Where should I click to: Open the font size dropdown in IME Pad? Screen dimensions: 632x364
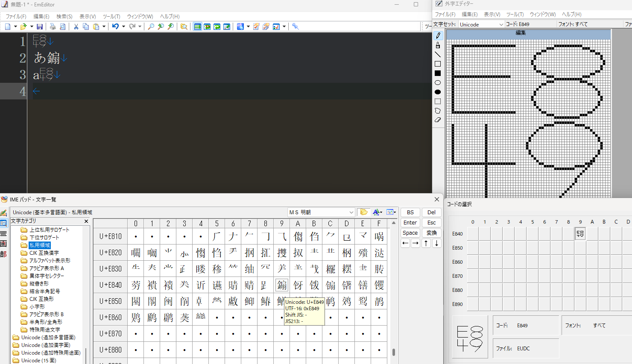coord(377,212)
